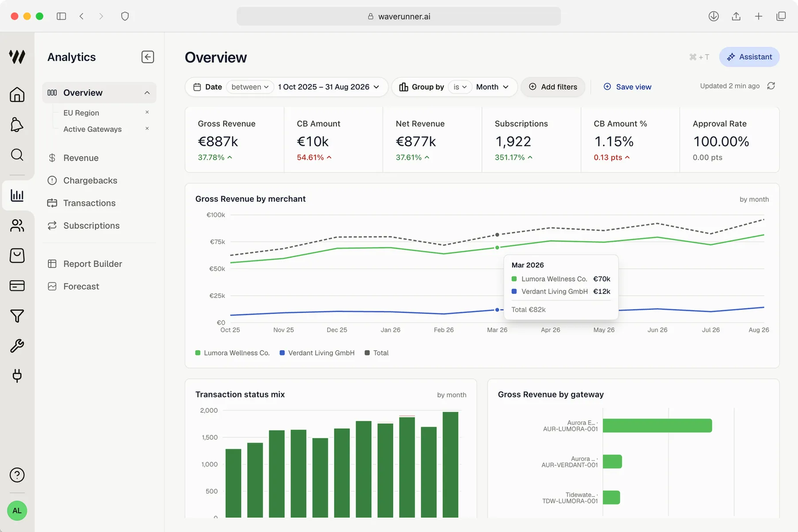The height and width of the screenshot is (532, 798).
Task: Click the AL user avatar
Action: click(17, 511)
